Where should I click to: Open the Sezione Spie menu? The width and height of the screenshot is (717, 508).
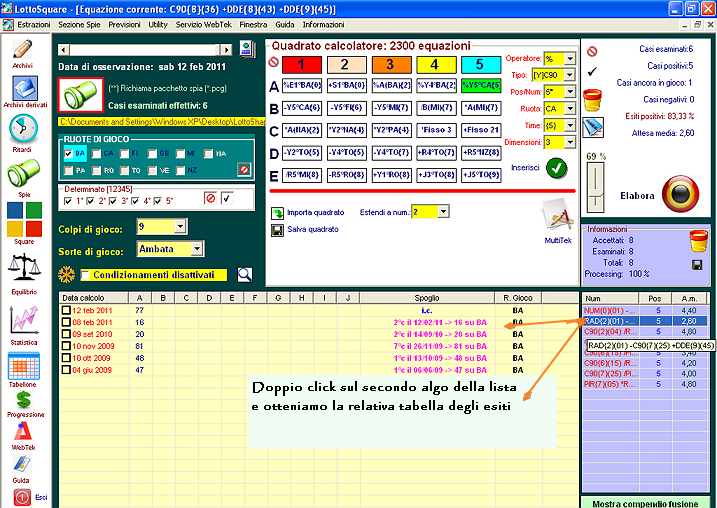tap(79, 25)
